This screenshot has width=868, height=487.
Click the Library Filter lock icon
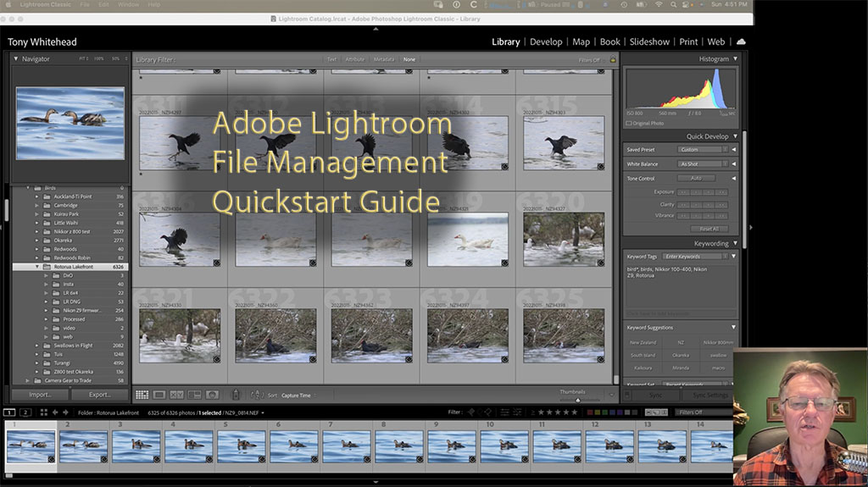pos(613,59)
